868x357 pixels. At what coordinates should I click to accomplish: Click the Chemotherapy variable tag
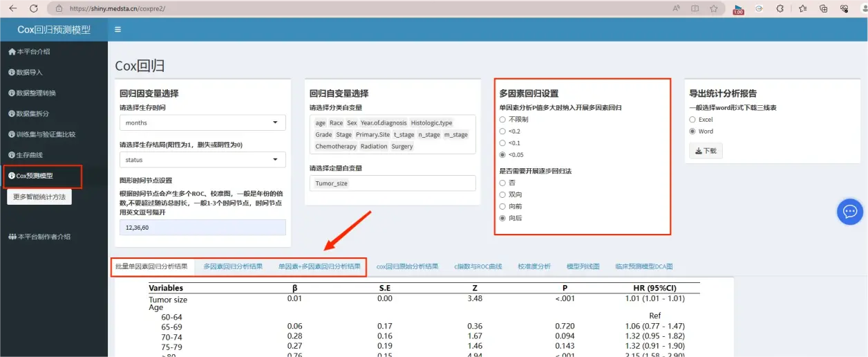336,146
